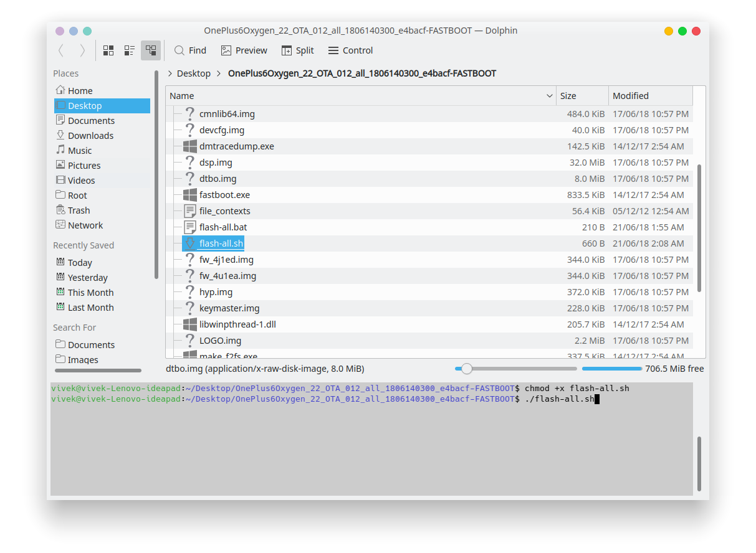
Task: Go back with the left arrow button
Action: [60, 50]
